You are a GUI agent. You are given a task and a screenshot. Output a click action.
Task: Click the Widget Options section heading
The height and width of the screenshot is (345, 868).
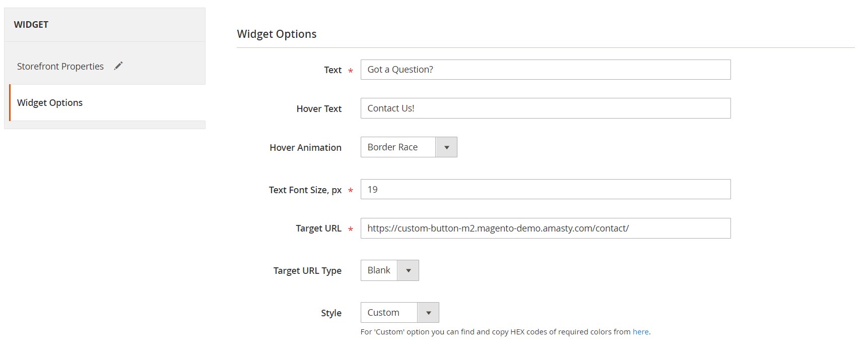pos(277,34)
